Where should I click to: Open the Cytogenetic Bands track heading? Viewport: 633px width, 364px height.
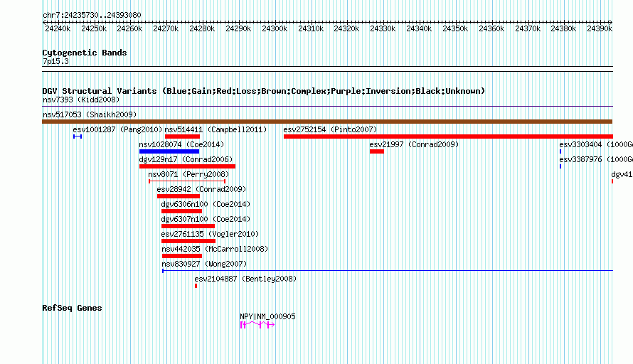click(85, 53)
